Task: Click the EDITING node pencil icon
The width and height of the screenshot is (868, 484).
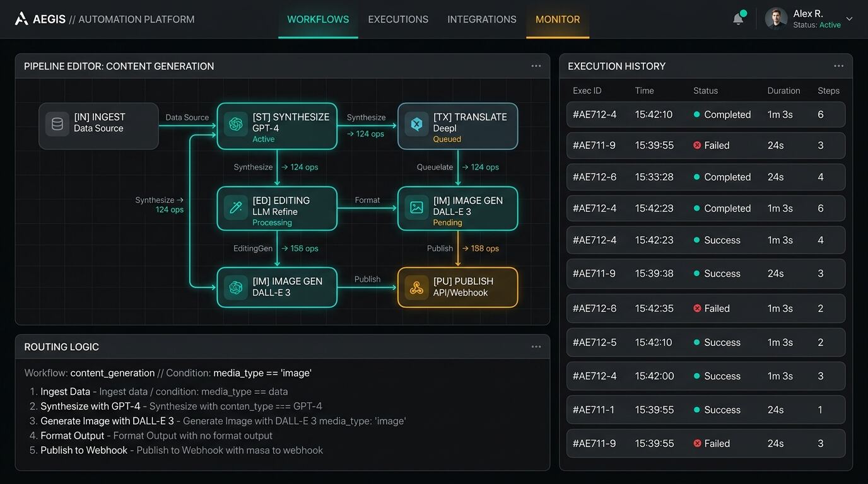Action: pos(237,207)
